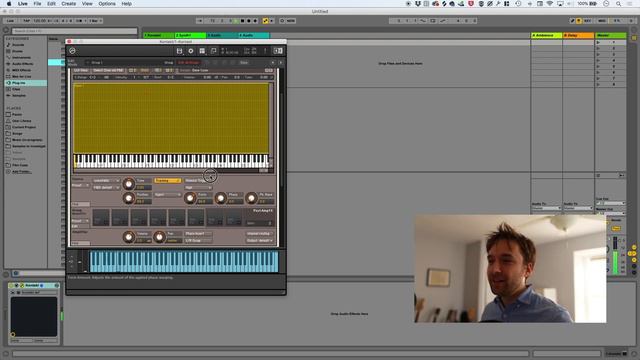The image size is (640, 360).
Task: Click the Edit Mode wrench icon
Action: click(72, 62)
